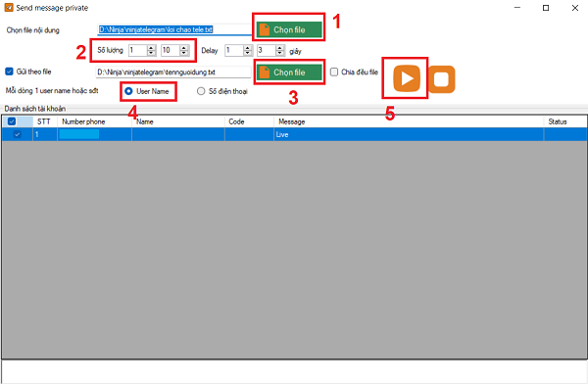Choose the username list file via second Chọn file
This screenshot has height=384, width=588.
point(289,72)
